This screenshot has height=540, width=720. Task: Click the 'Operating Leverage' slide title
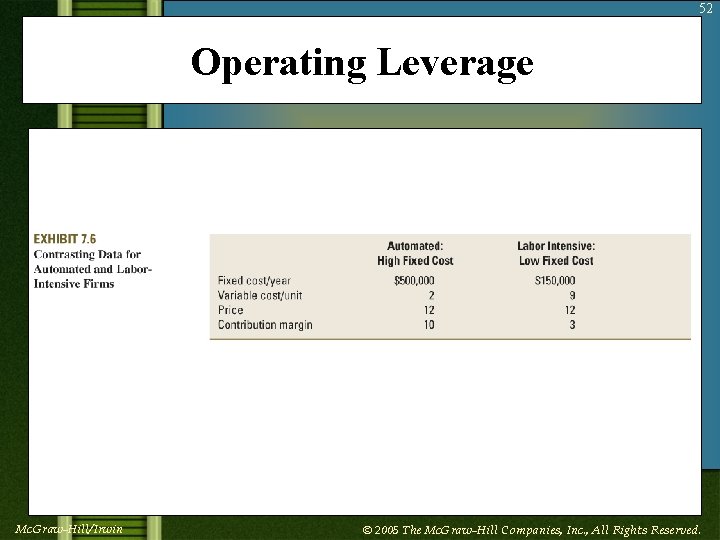pos(362,63)
